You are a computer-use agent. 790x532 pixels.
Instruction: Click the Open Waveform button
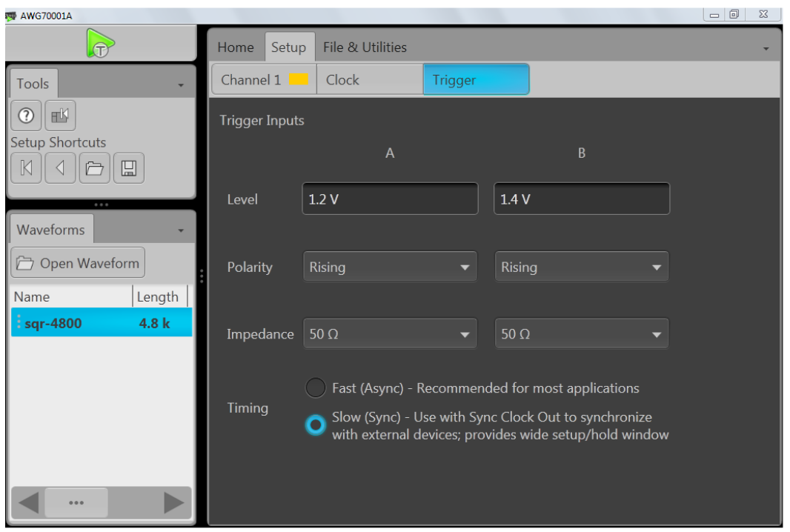click(x=77, y=262)
